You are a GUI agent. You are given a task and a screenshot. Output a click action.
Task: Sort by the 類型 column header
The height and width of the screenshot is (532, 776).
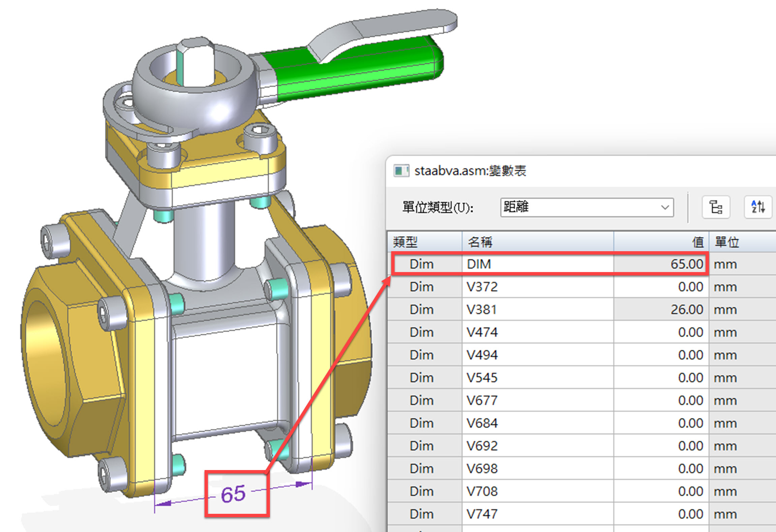[x=425, y=242]
